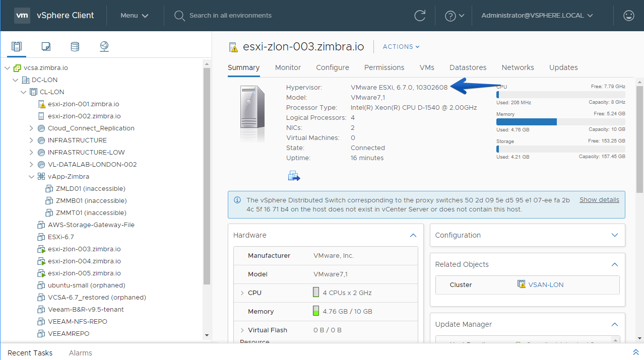Click the Show details link
The width and height of the screenshot is (644, 360).
(x=599, y=200)
